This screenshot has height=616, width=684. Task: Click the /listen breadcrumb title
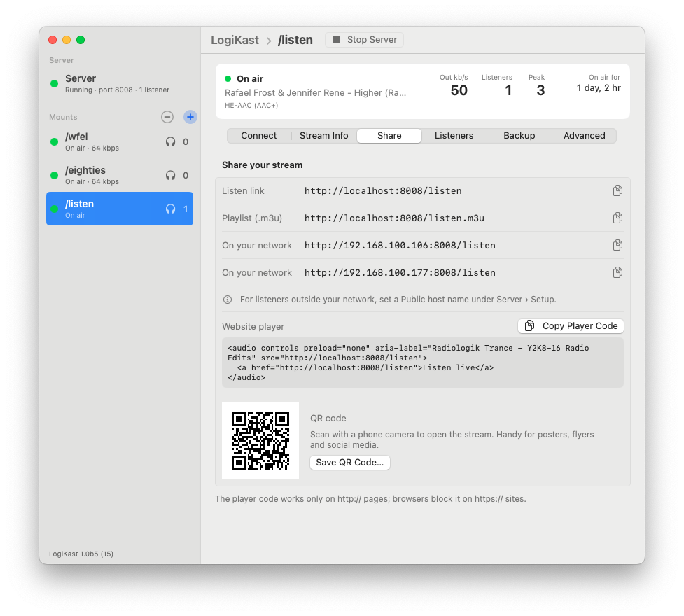[295, 40]
